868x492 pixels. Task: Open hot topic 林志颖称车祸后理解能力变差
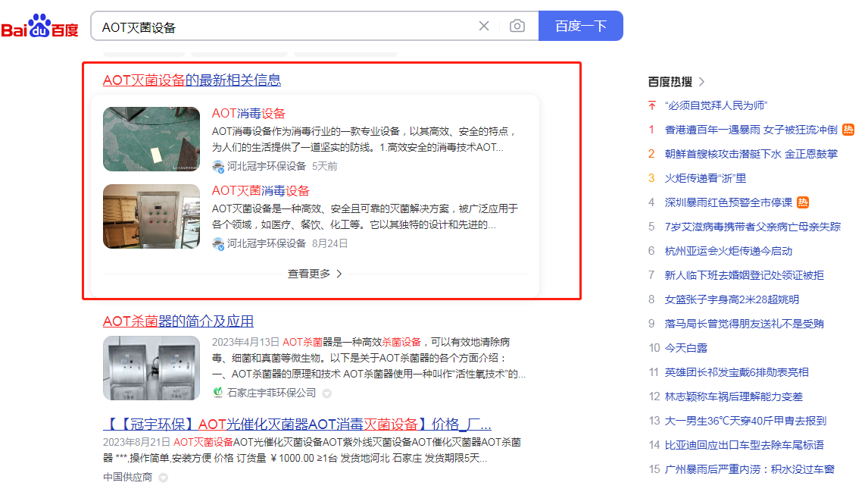(x=733, y=396)
